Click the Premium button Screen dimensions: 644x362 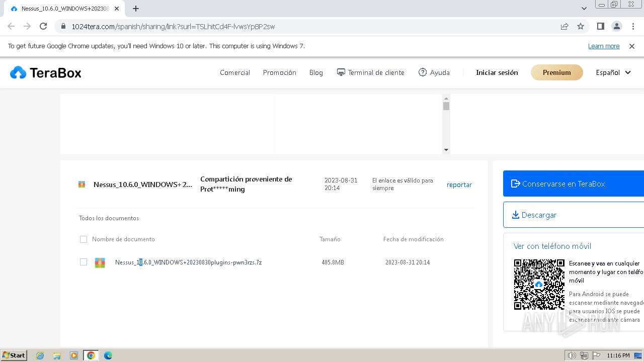coord(557,72)
